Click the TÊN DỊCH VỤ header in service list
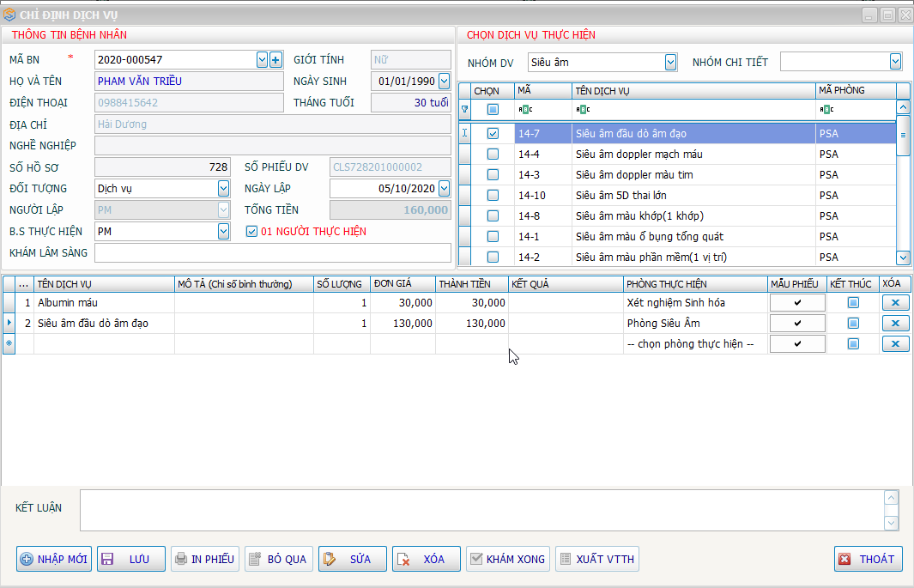 693,90
